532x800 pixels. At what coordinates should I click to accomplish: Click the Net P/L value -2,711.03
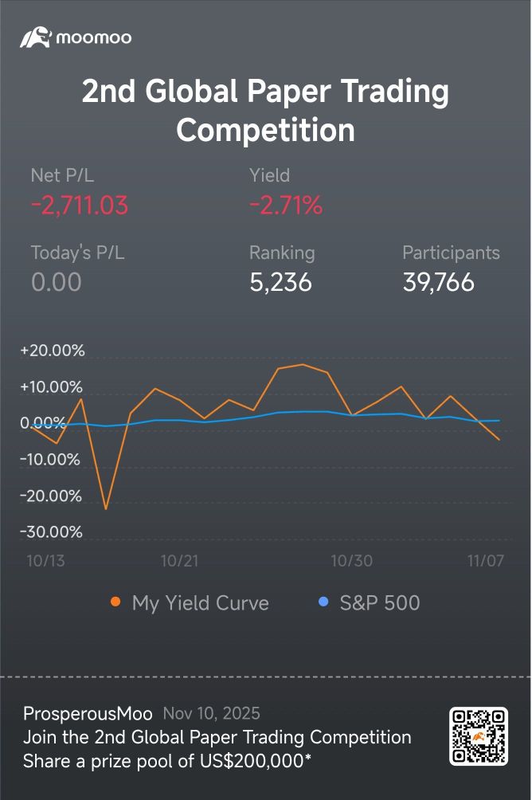(80, 206)
